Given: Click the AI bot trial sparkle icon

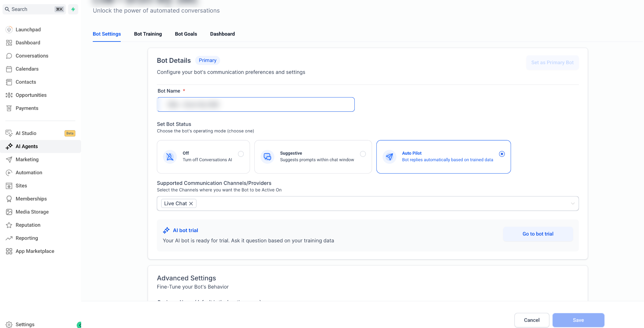Looking at the screenshot, I should pyautogui.click(x=166, y=231).
